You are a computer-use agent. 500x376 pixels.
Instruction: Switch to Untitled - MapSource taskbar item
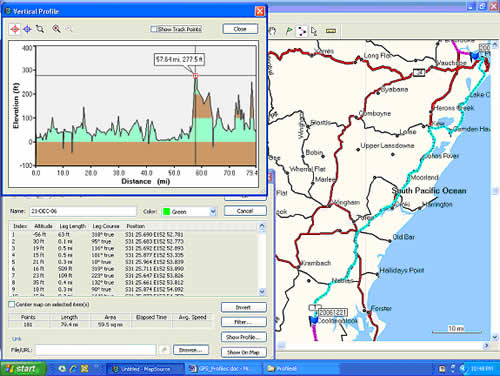click(145, 369)
